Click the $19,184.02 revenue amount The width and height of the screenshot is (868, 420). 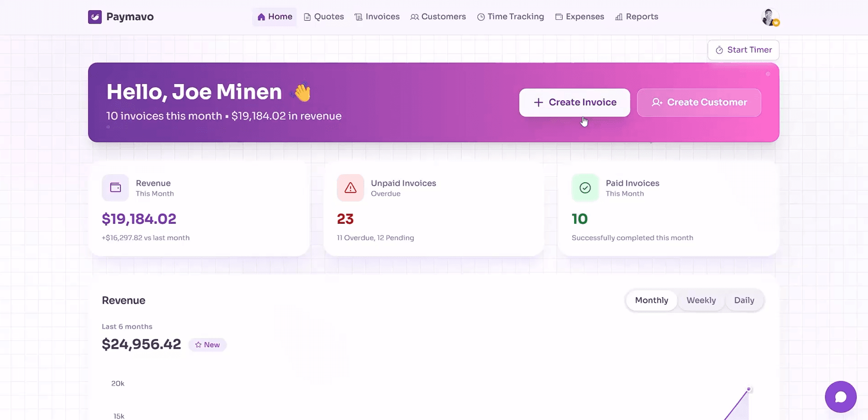139,219
